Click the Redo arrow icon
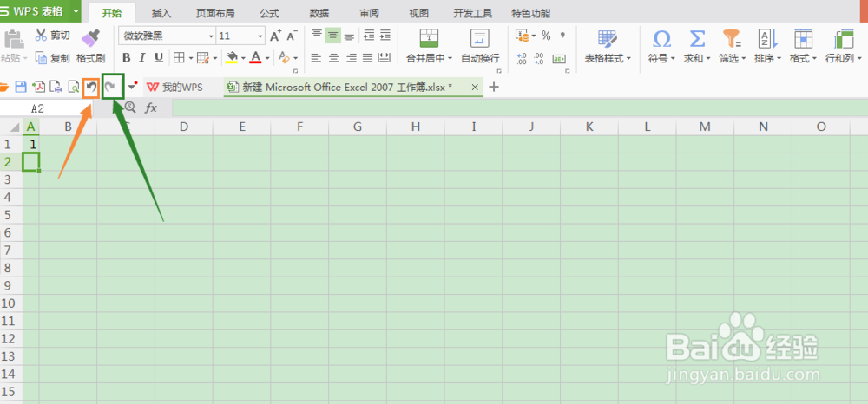The width and height of the screenshot is (868, 404). click(x=111, y=87)
